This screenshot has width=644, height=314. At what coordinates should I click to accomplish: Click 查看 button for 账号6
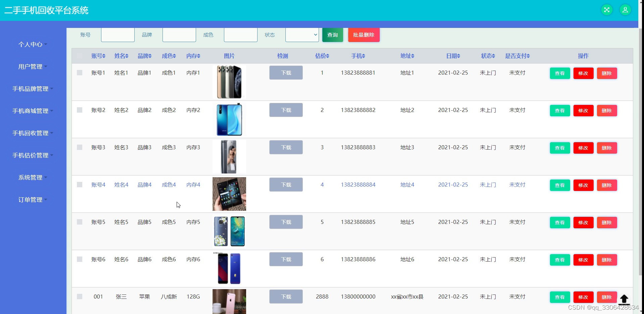click(x=560, y=260)
